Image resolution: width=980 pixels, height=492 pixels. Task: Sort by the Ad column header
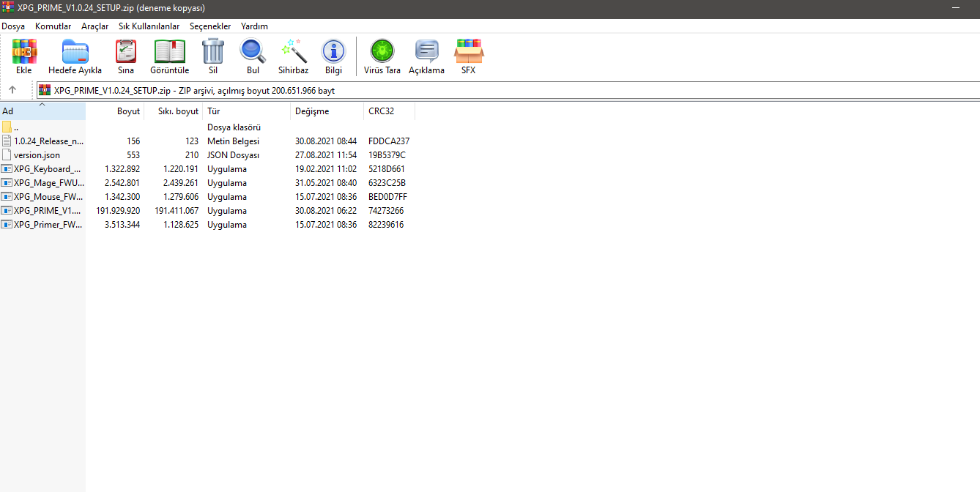coord(42,111)
